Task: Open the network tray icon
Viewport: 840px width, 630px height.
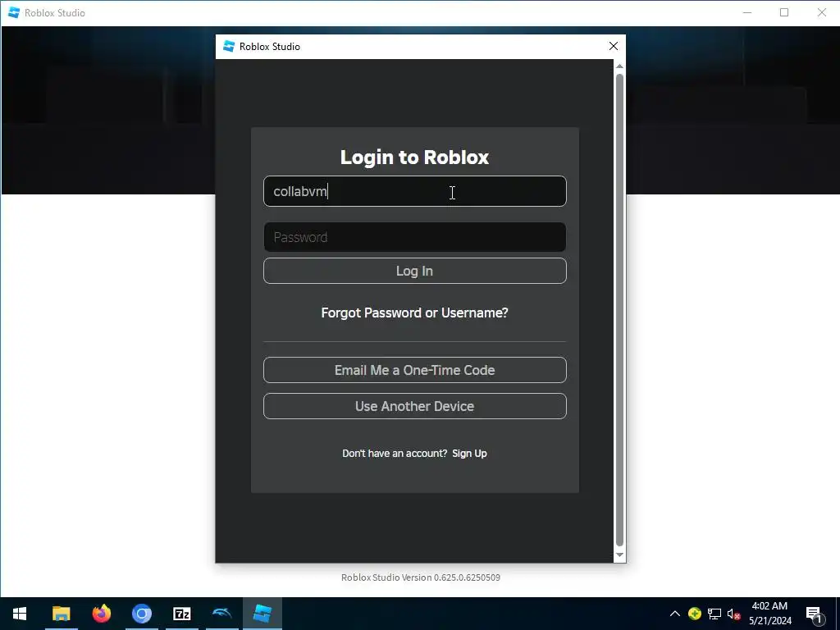Action: click(714, 614)
